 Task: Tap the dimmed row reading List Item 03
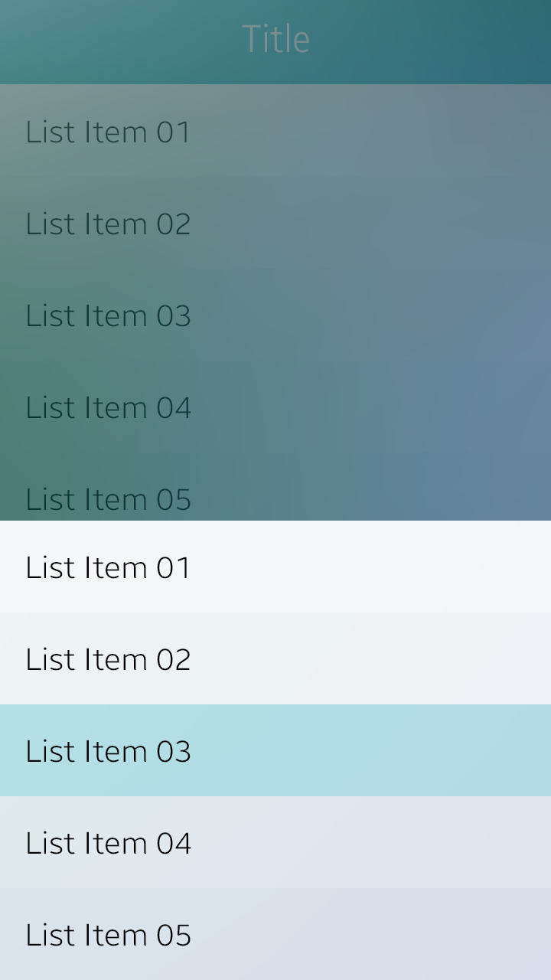(275, 315)
